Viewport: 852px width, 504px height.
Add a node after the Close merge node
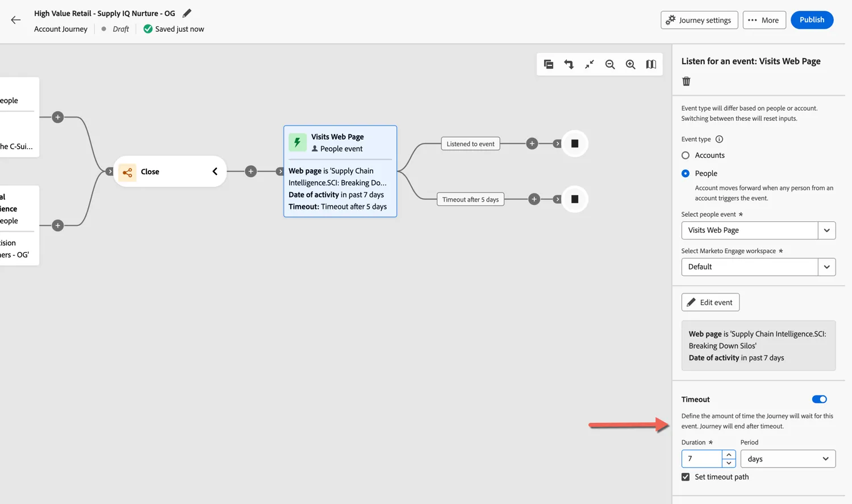coord(250,171)
